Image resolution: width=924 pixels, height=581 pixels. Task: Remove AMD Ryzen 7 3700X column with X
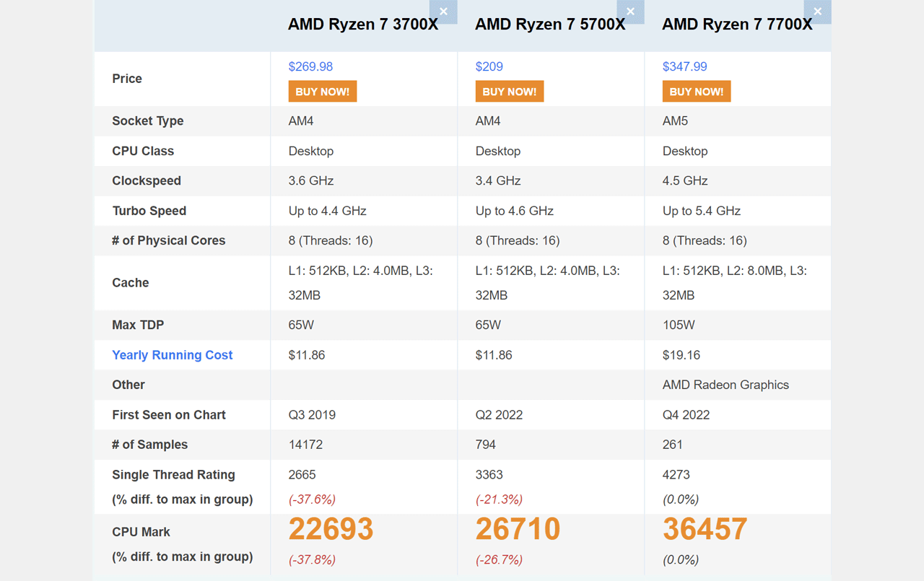pyautogui.click(x=443, y=12)
